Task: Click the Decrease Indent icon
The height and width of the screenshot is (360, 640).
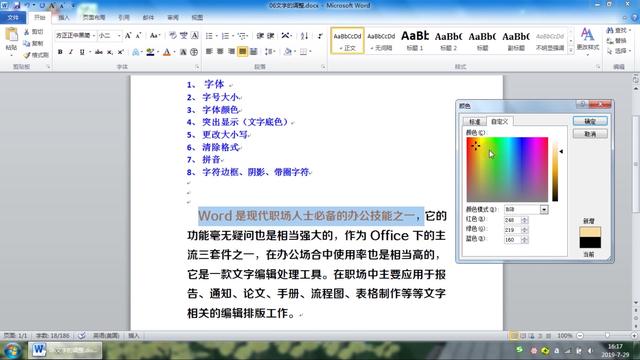Action: click(260, 36)
